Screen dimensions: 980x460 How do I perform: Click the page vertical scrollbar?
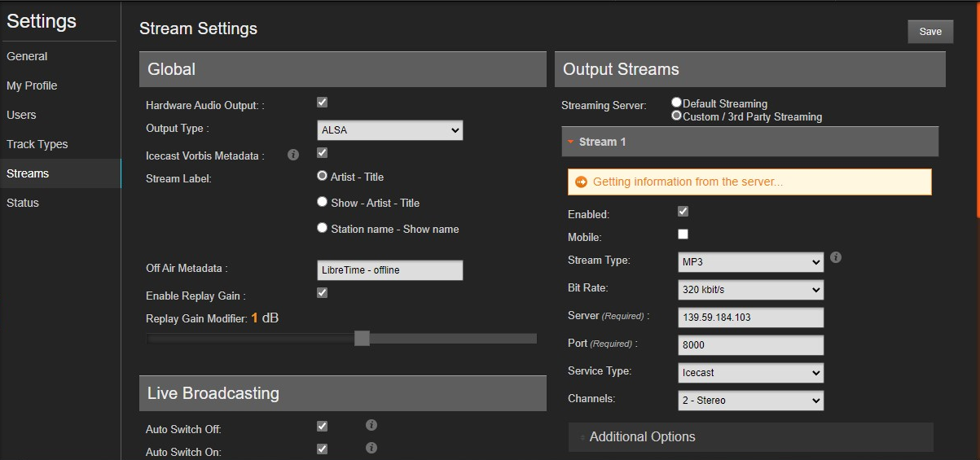point(977,111)
